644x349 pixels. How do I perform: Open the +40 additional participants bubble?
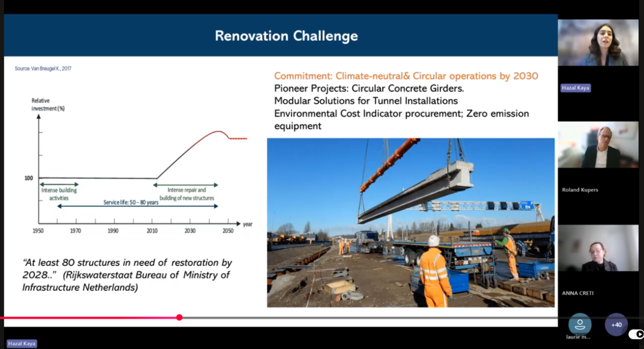[x=616, y=325]
